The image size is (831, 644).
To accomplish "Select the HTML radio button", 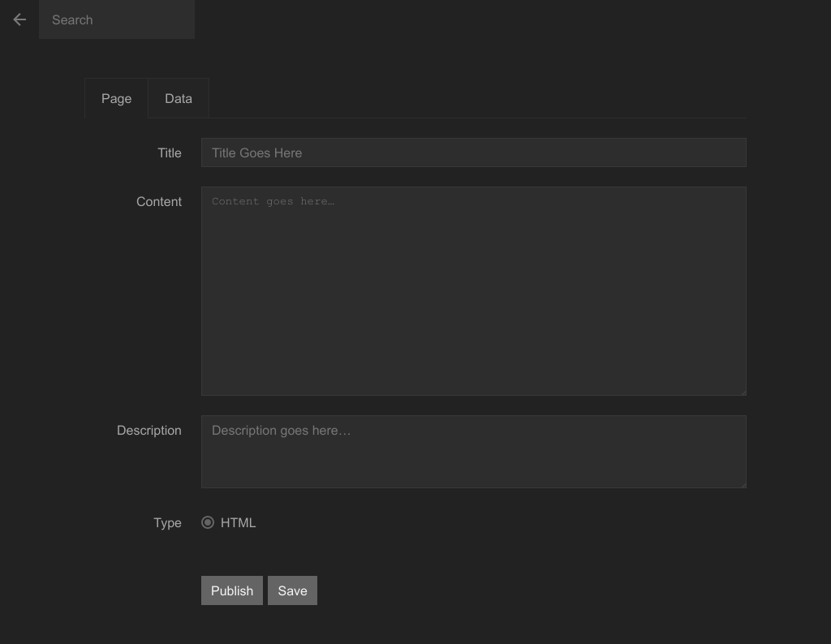I will [x=208, y=522].
